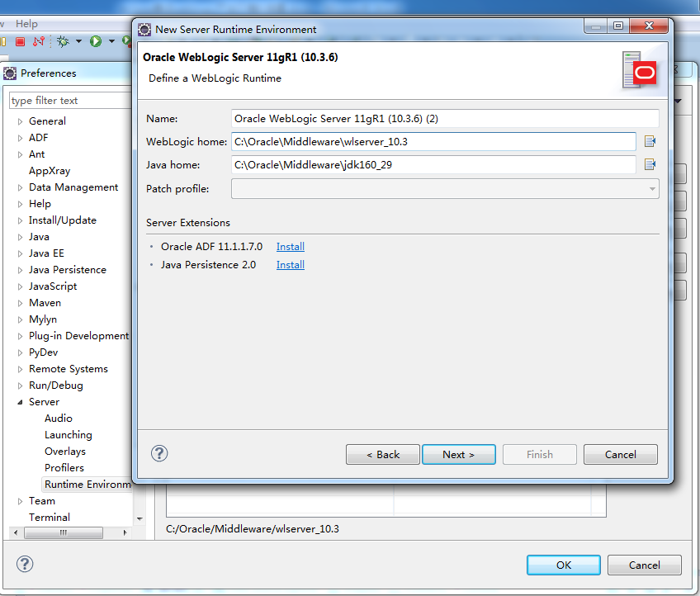The width and height of the screenshot is (700, 596).
Task: Click the Debug bug toolbar icon
Action: coord(63,41)
